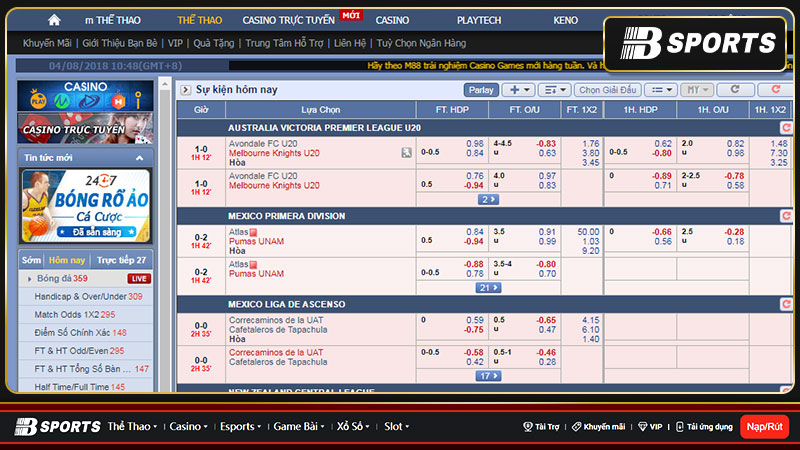Viewport: 800px width, 450px height.
Task: Select Match Odds 1X2 295
Action: pyautogui.click(x=74, y=315)
